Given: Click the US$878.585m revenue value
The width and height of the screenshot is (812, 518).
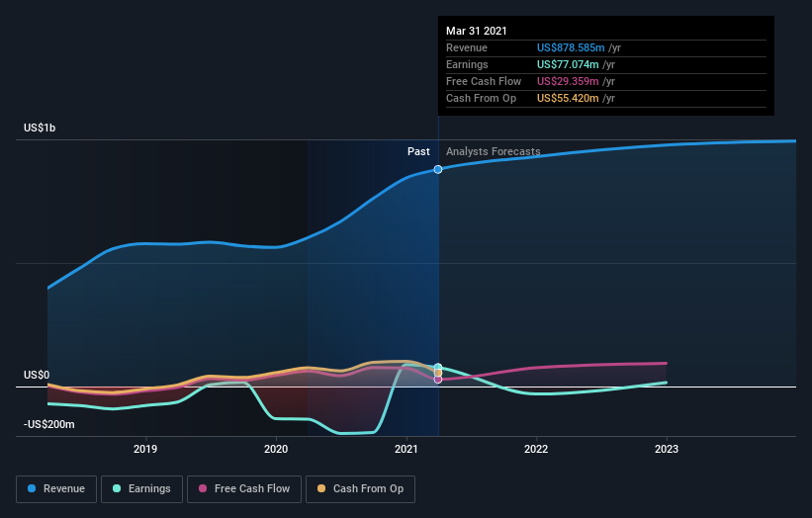Looking at the screenshot, I should (x=571, y=47).
